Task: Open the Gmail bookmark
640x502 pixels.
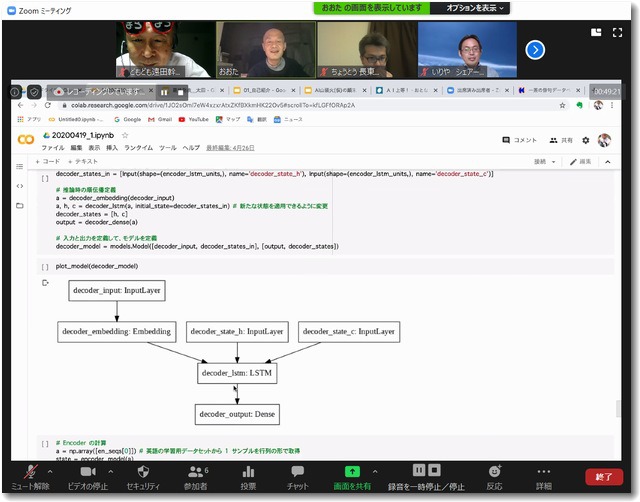Action: tap(160, 120)
